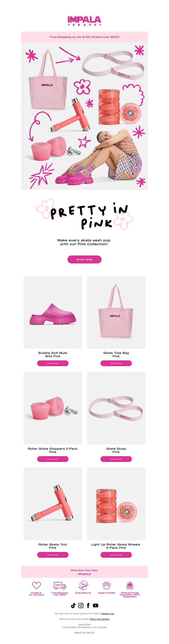
Task: Open the YouTube social icon
Action: pos(95,605)
